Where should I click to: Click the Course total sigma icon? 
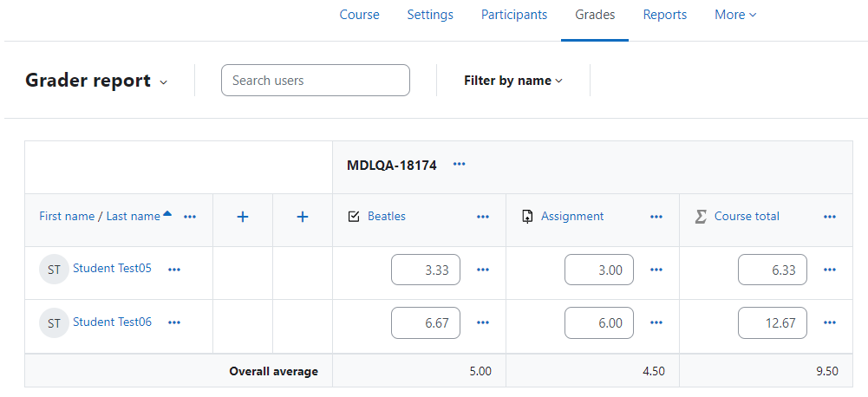tap(701, 217)
